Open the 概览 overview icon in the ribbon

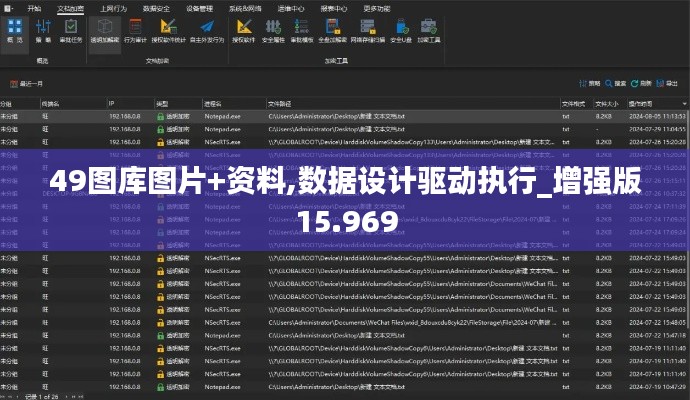click(x=15, y=31)
